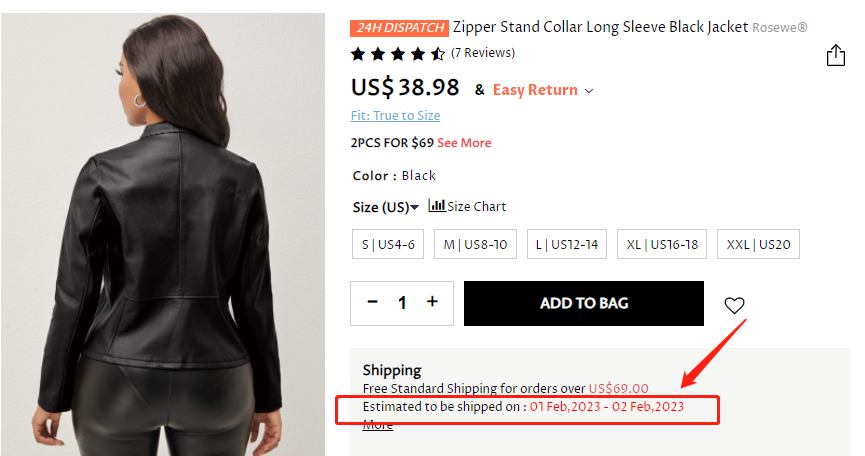Viewport: 865px width, 456px height.
Task: Click the share icon
Action: [836, 55]
